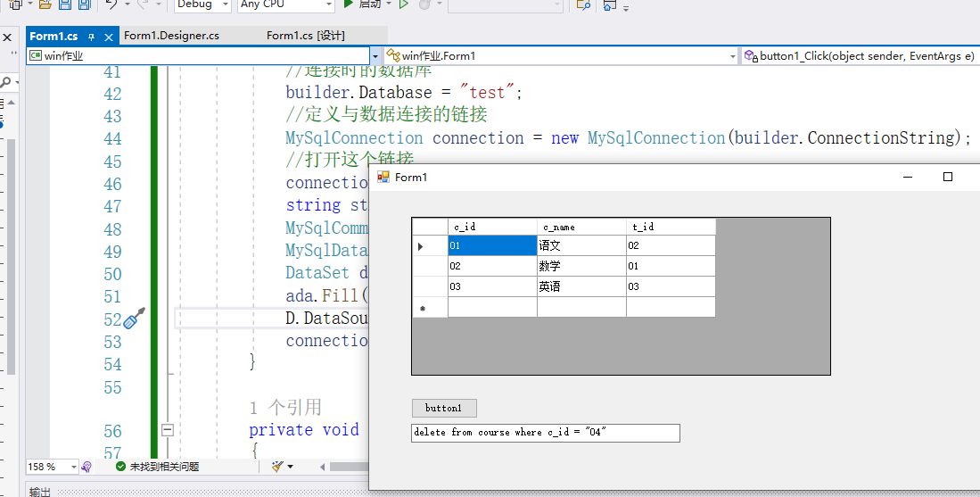This screenshot has width=980, height=497.
Task: Switch to the Form1.Designer.cs tab
Action: pyautogui.click(x=171, y=36)
